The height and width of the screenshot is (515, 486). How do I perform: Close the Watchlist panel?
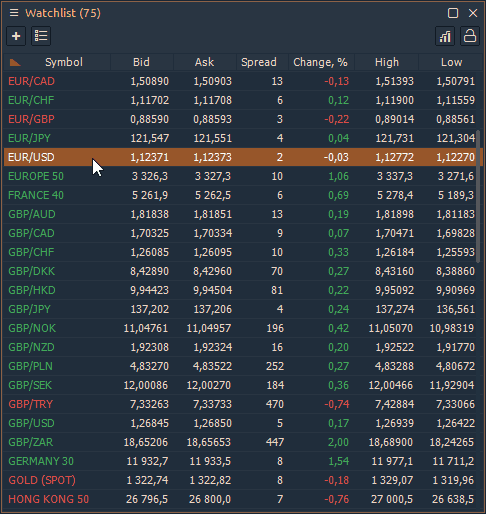coord(473,13)
